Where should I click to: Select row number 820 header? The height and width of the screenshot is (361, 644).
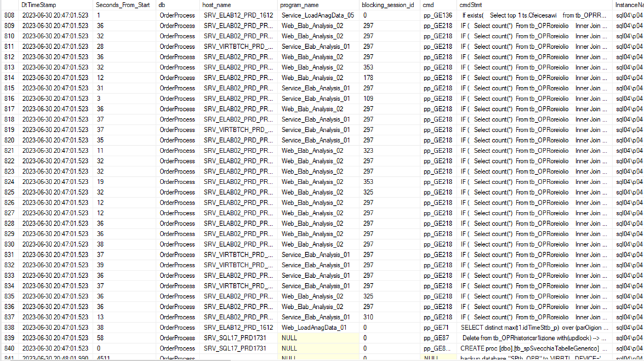tap(9, 141)
